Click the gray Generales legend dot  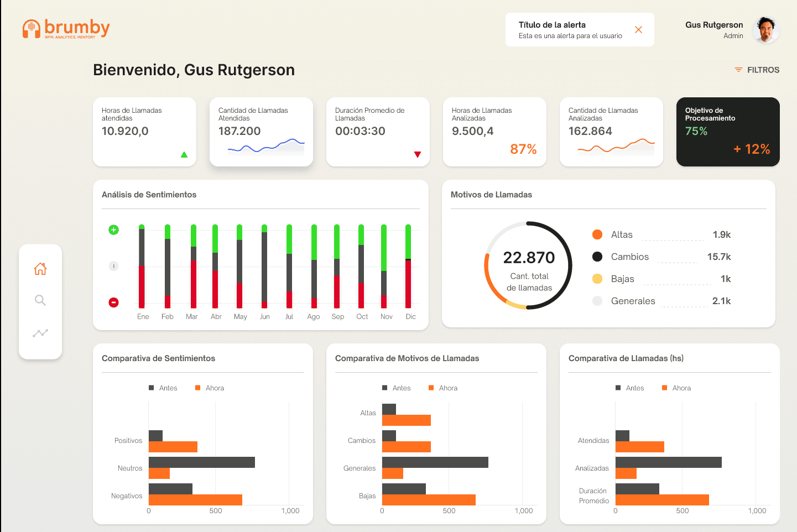[597, 301]
